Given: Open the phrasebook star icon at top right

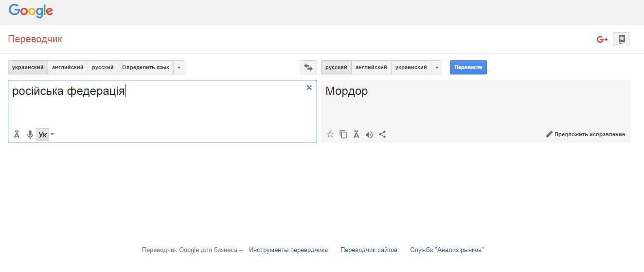Looking at the screenshot, I should click(622, 39).
